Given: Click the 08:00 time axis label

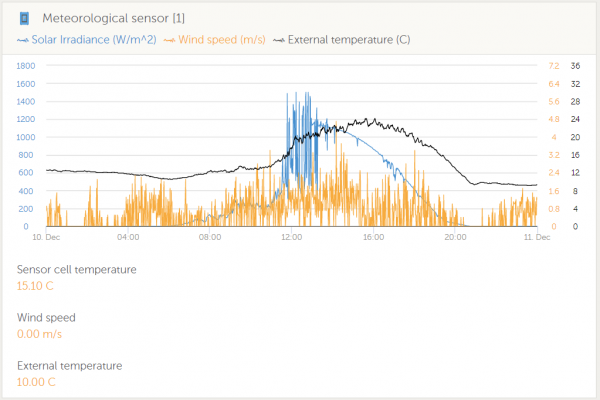Looking at the screenshot, I should pos(209,237).
